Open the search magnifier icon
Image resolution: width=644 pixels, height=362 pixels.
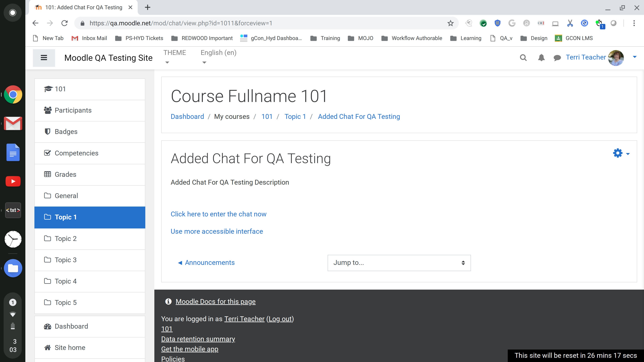tap(523, 58)
